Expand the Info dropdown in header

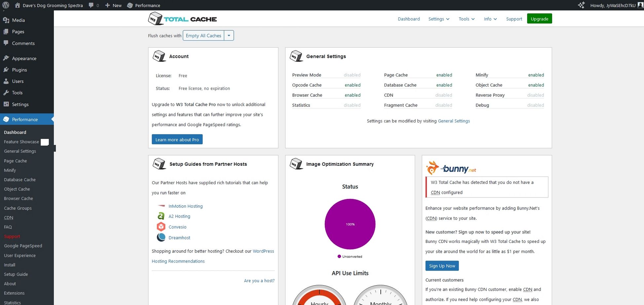pyautogui.click(x=490, y=19)
